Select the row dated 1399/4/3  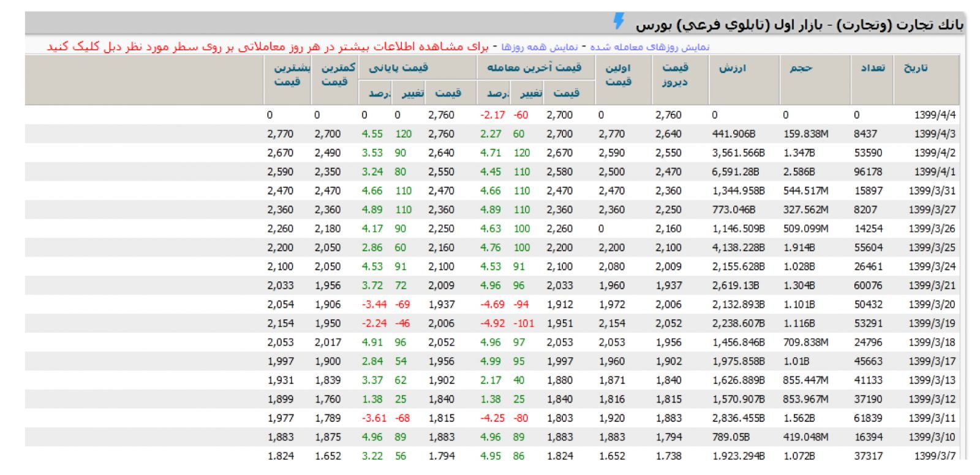492,134
